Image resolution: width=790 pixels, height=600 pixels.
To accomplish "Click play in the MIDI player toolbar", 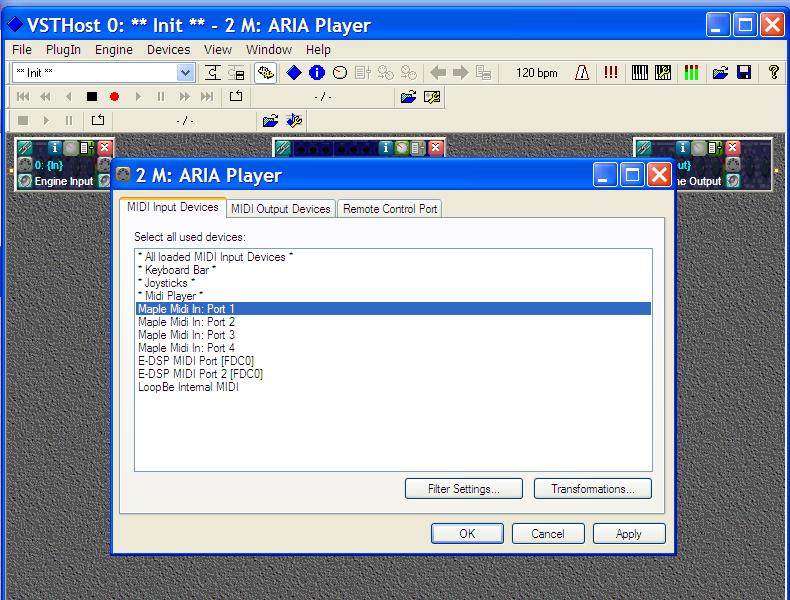I will pyautogui.click(x=138, y=97).
